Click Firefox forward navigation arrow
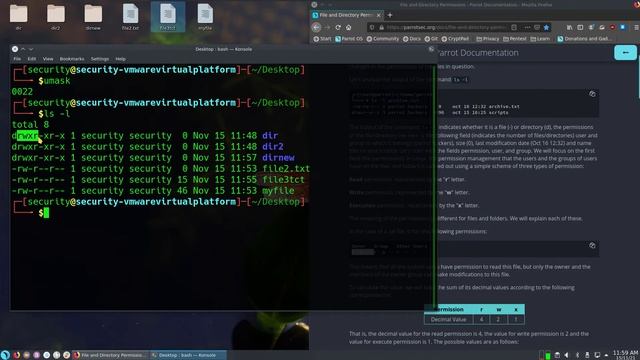Screen dimensions: 640x360 [x=327, y=27]
